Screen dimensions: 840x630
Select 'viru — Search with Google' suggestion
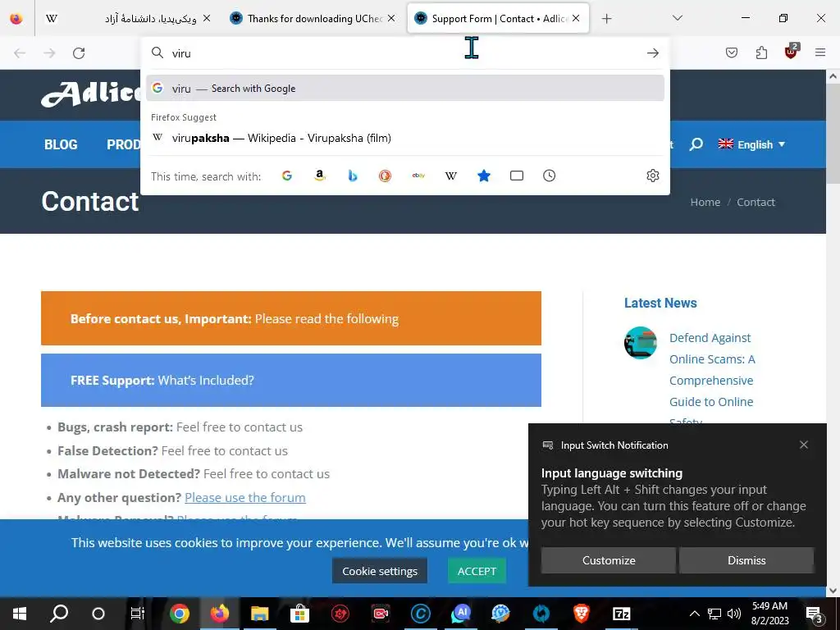click(x=405, y=89)
